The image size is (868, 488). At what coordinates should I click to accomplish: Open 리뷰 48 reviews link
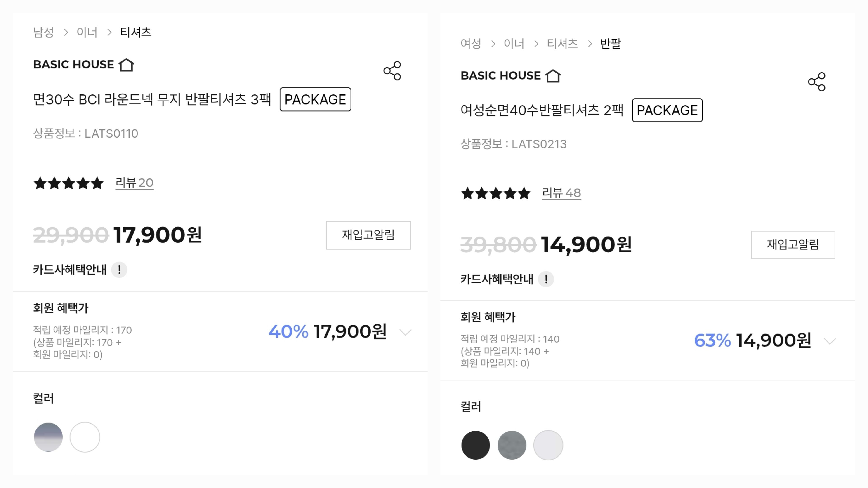coord(561,193)
